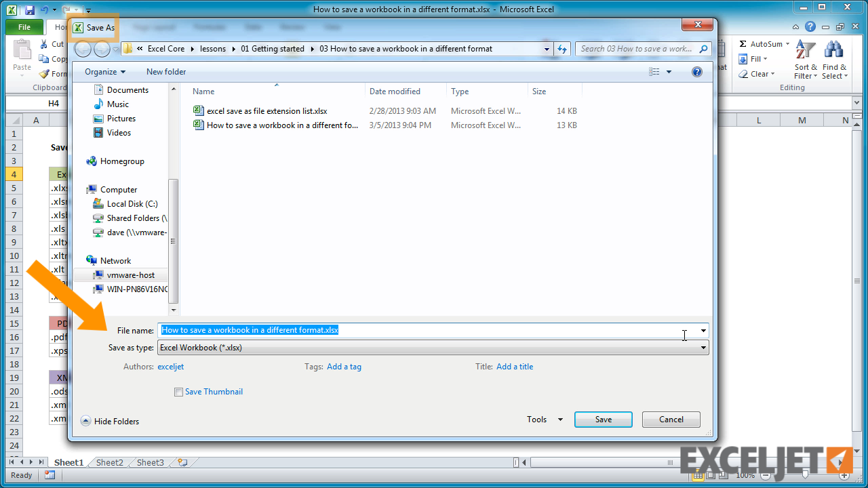Click the Add a tag link
This screenshot has height=488, width=868.
(344, 367)
